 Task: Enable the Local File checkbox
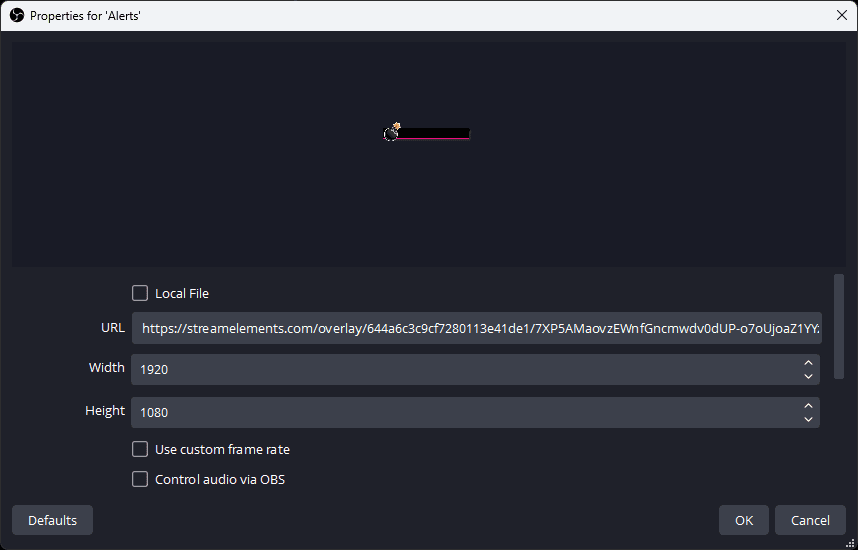click(140, 293)
